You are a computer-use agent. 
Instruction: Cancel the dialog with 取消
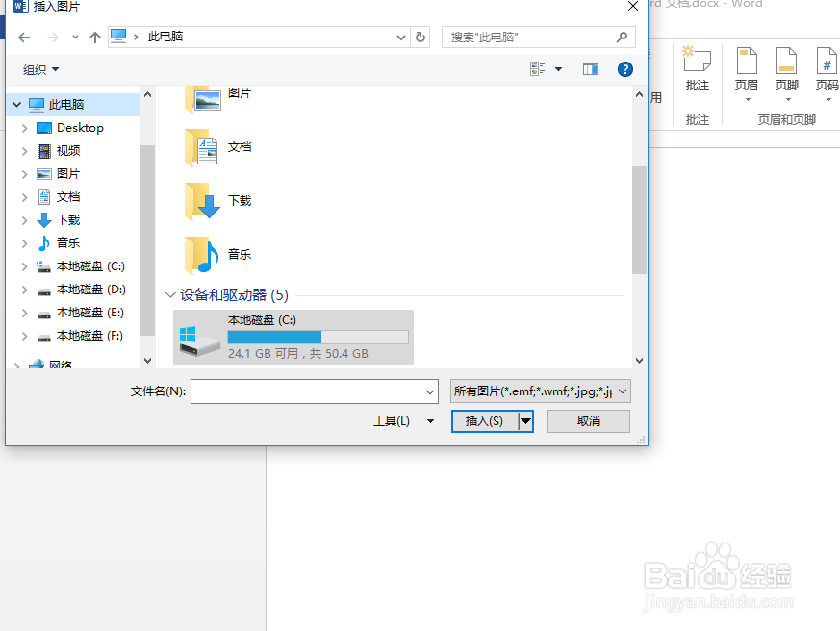(588, 421)
